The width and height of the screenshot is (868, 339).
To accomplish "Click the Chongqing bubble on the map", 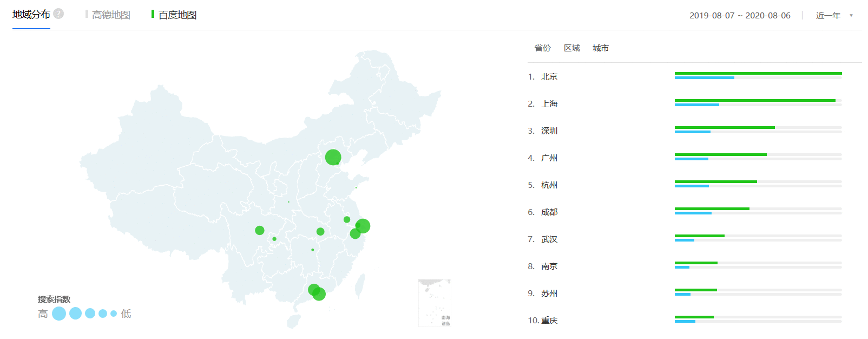I will [274, 239].
